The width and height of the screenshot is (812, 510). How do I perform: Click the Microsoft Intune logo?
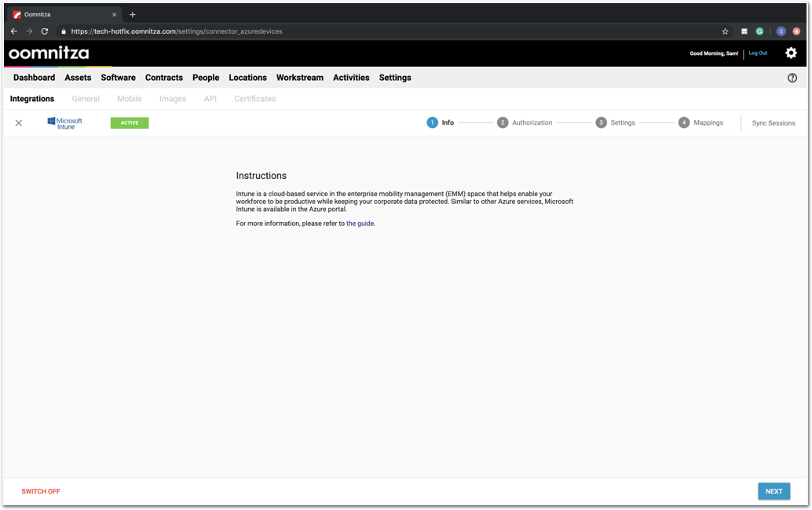[x=65, y=123]
